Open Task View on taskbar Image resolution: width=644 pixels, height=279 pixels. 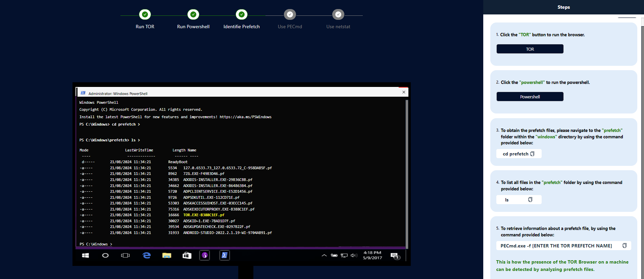tap(125, 255)
